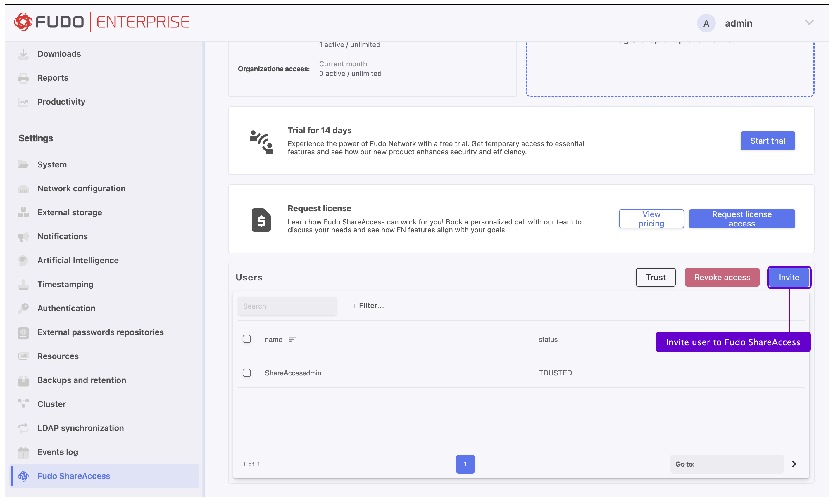The image size is (833, 504).
Task: Focus the users Search field
Action: 287,306
